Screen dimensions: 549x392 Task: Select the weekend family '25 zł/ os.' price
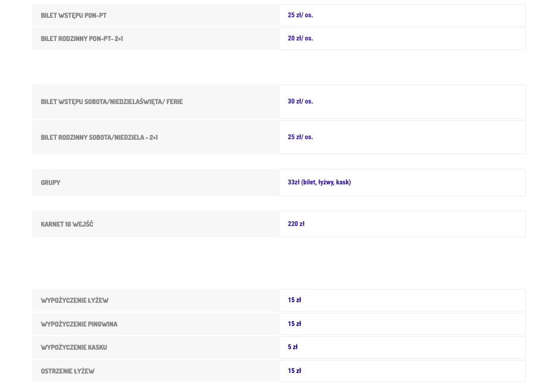(x=300, y=137)
